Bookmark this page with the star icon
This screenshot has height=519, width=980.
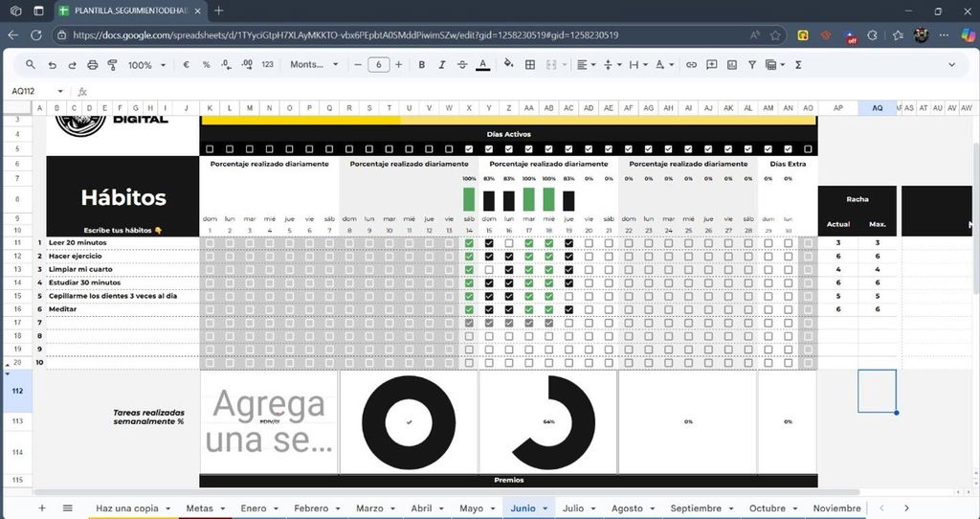[775, 35]
